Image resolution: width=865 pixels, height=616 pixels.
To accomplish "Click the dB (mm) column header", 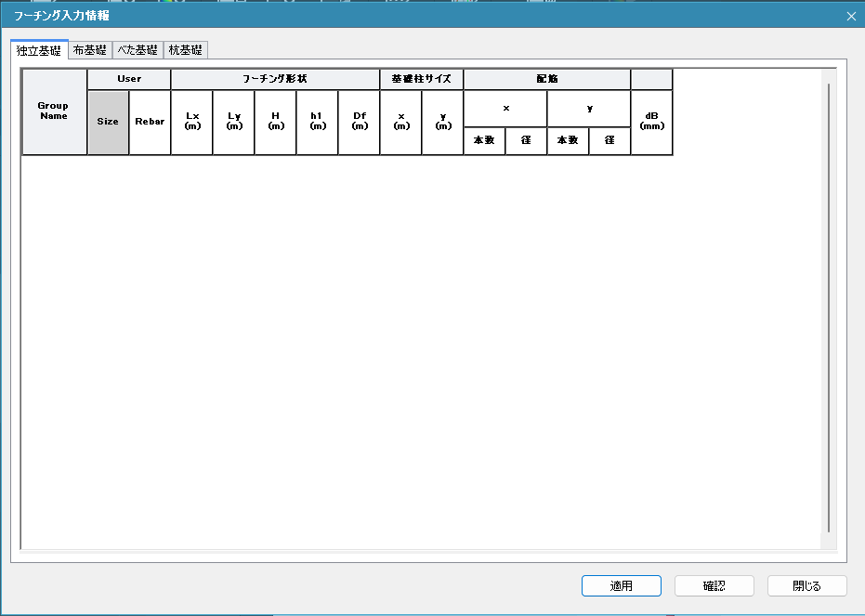I will 652,123.
